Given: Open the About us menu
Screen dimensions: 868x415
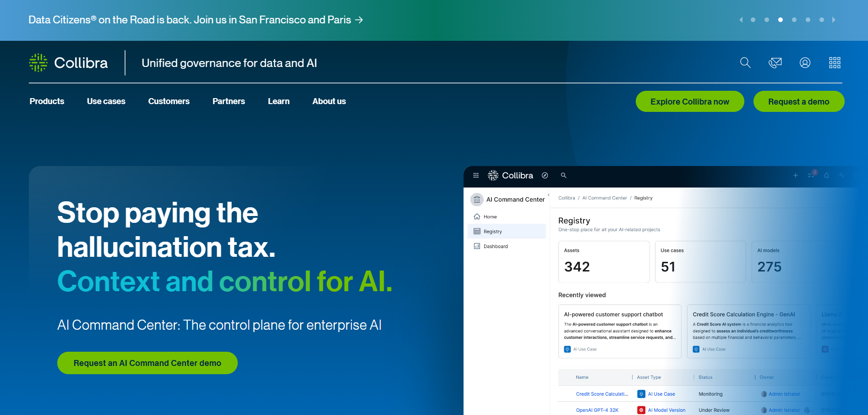Looking at the screenshot, I should tap(329, 101).
